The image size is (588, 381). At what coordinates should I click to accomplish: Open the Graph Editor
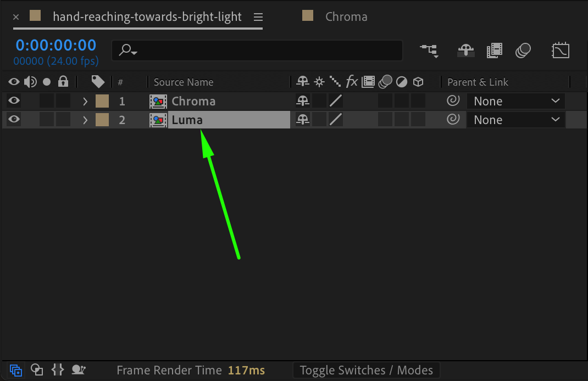click(561, 51)
